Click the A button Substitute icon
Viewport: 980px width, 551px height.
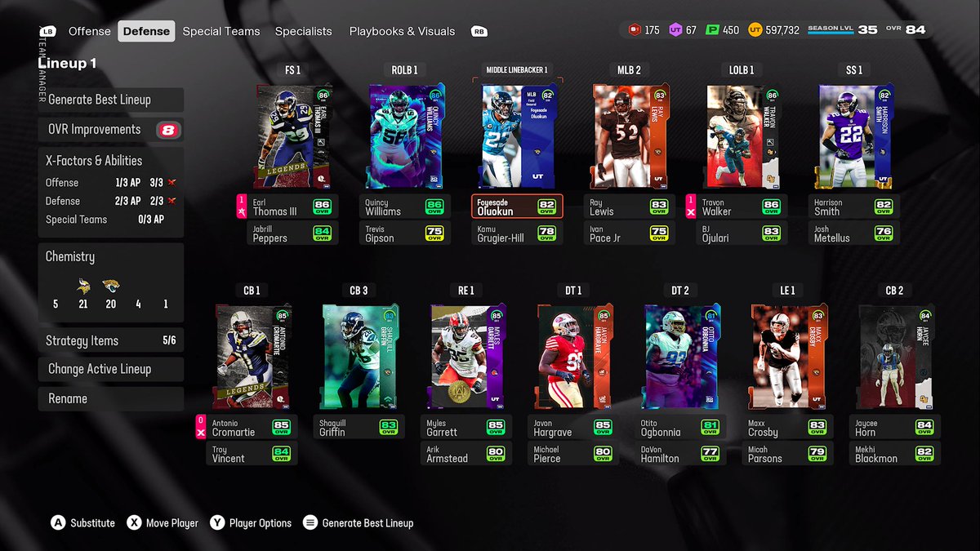58,522
